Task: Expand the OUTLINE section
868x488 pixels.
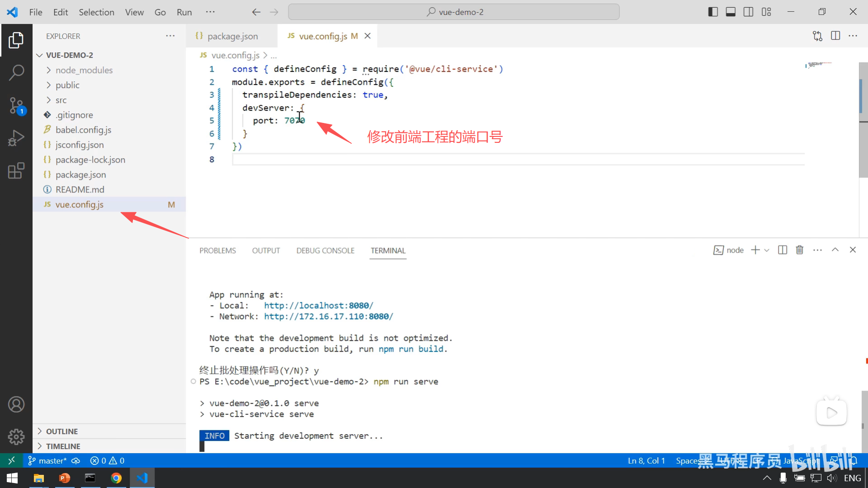Action: click(x=62, y=431)
